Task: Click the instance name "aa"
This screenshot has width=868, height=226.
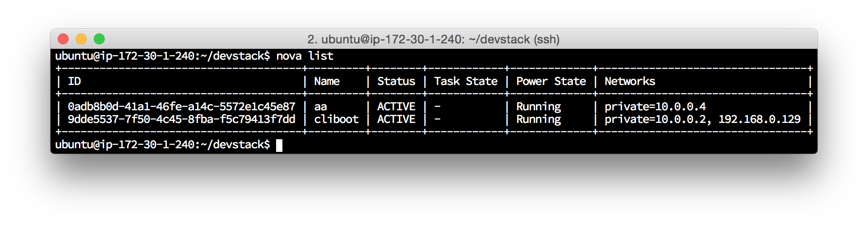Action: click(320, 107)
